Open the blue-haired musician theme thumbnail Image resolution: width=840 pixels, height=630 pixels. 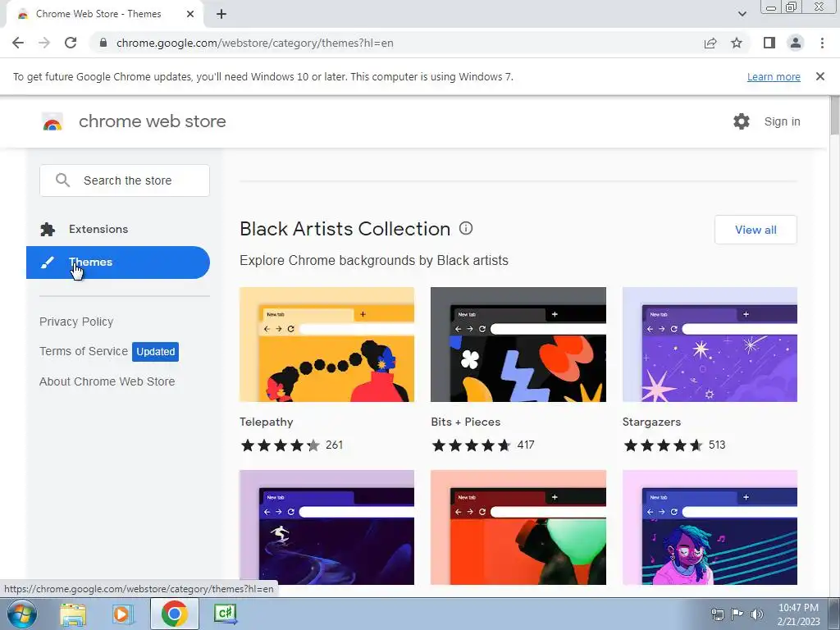click(710, 527)
